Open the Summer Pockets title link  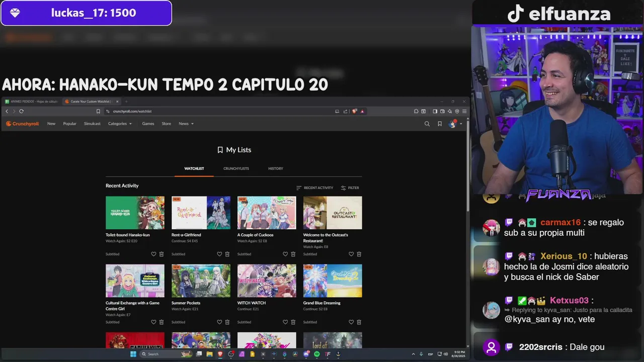(x=186, y=303)
